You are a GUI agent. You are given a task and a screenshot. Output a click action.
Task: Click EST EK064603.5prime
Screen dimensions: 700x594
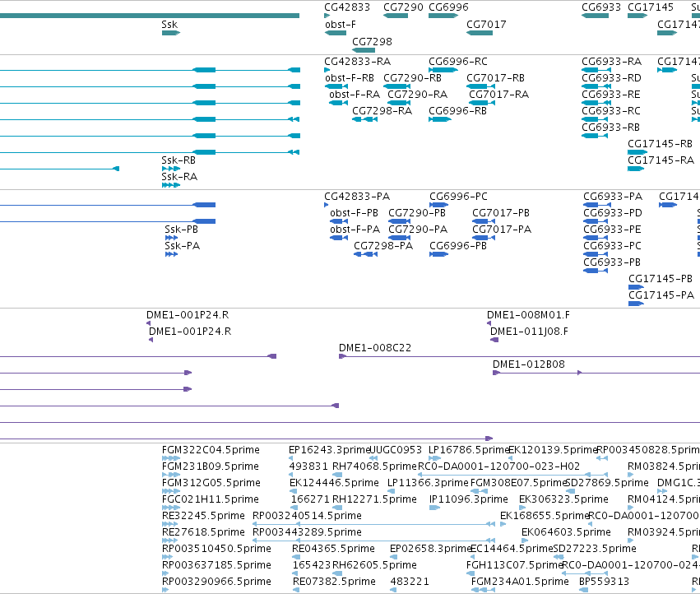pyautogui.click(x=566, y=533)
